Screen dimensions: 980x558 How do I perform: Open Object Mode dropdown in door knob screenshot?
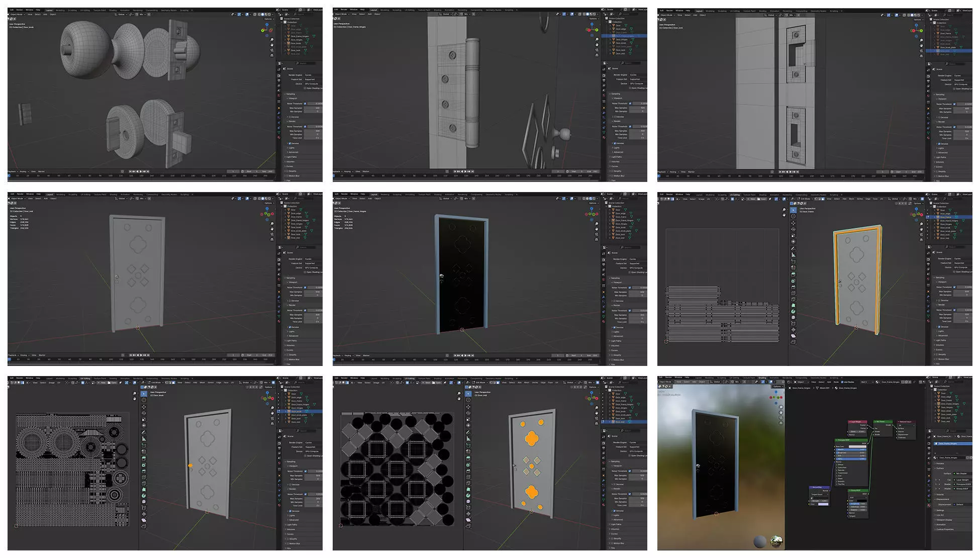17,14
